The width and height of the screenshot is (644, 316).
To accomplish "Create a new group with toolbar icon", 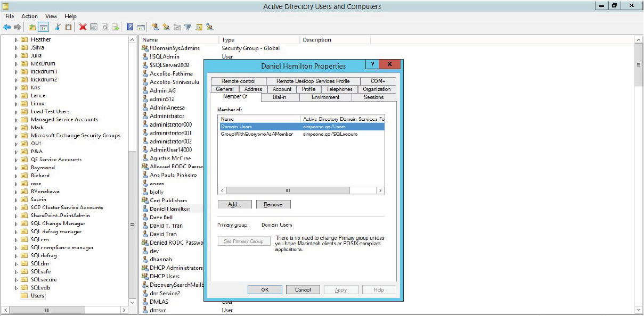I will click(166, 27).
